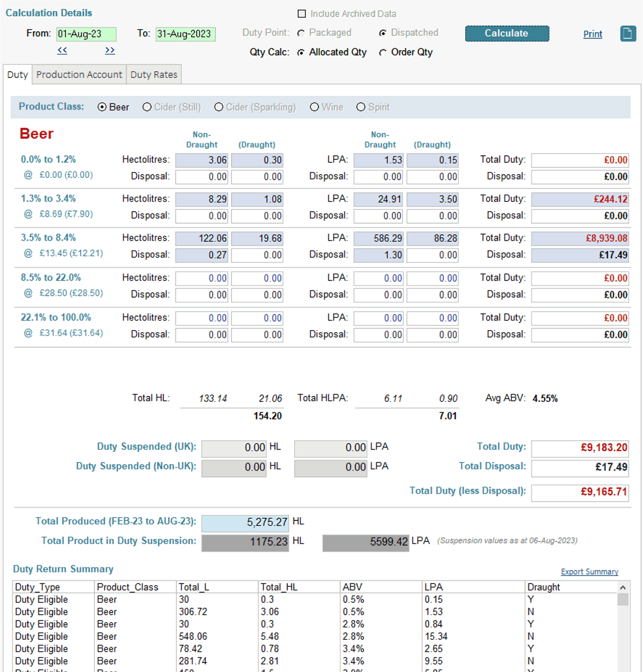Image resolution: width=643 pixels, height=672 pixels.
Task: Open the Duty Rates tab
Action: click(154, 74)
